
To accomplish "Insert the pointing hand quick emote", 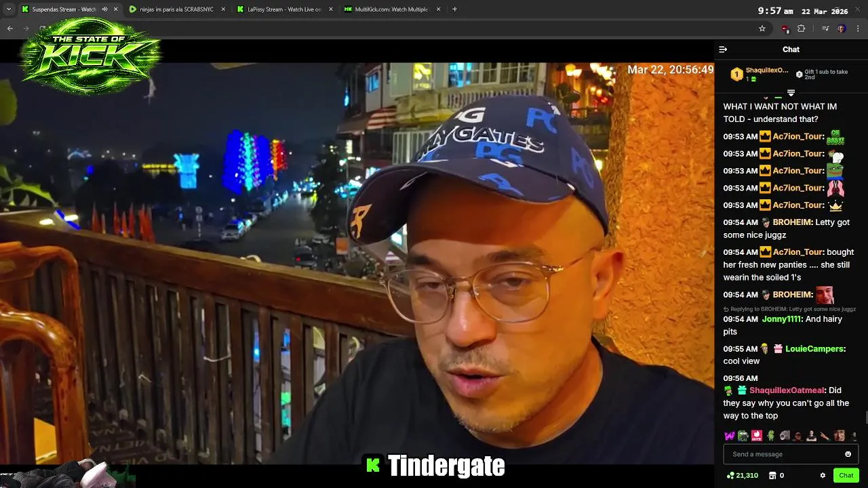I will (x=825, y=436).
